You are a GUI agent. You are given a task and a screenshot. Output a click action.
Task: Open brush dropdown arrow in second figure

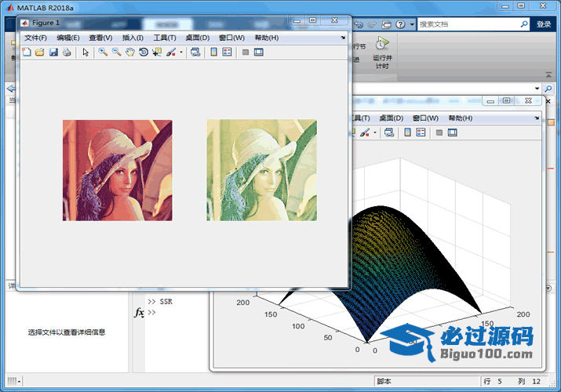coord(374,132)
